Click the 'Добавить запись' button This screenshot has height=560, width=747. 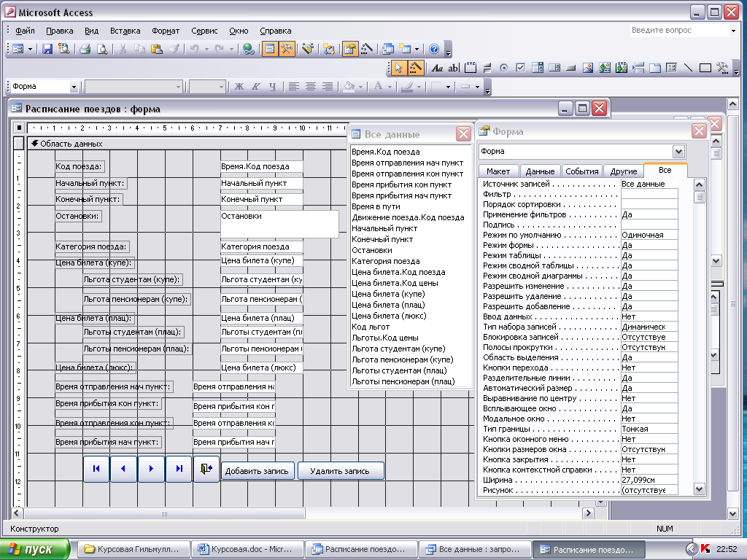258,471
